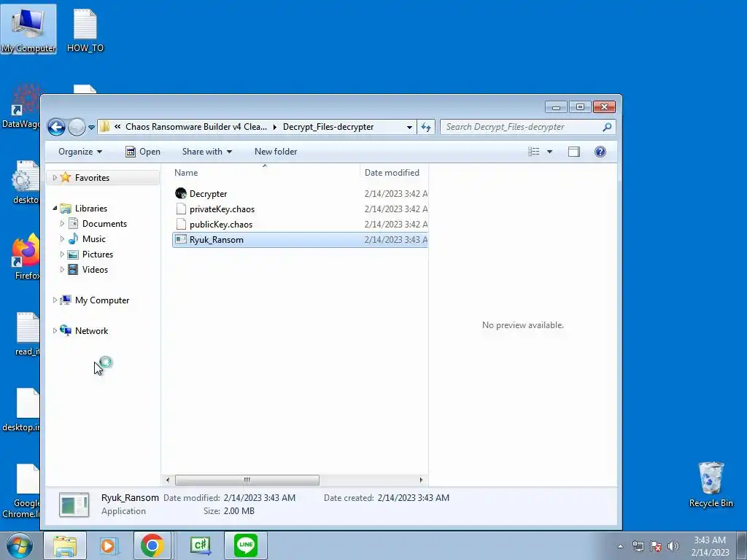The width and height of the screenshot is (747, 560).
Task: Click the New folder button
Action: pyautogui.click(x=276, y=152)
